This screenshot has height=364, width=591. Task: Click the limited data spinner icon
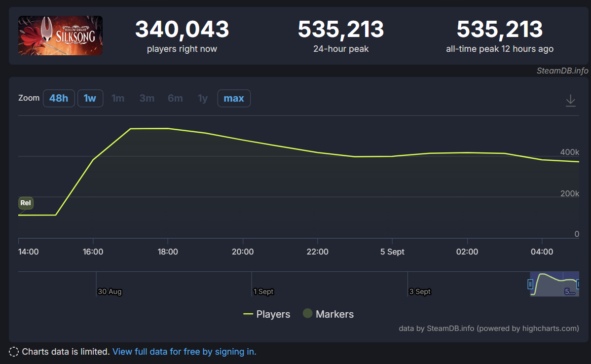[14, 352]
